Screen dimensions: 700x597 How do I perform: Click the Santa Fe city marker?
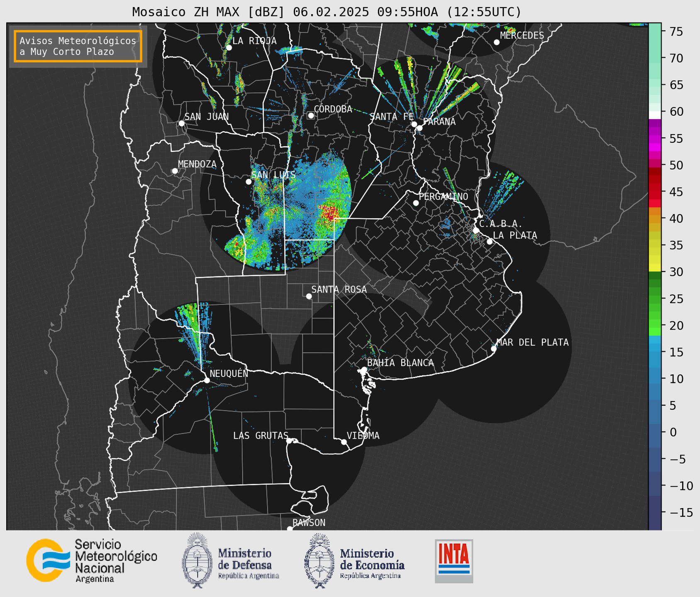coord(414,124)
